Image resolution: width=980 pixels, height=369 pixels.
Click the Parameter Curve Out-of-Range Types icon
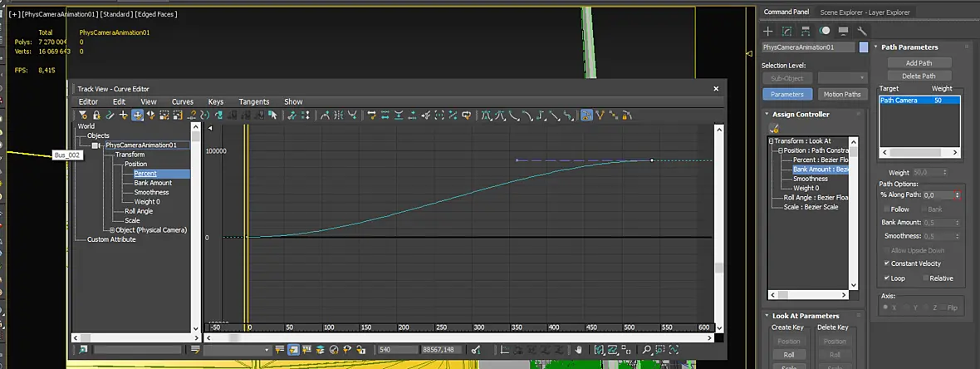(204, 115)
